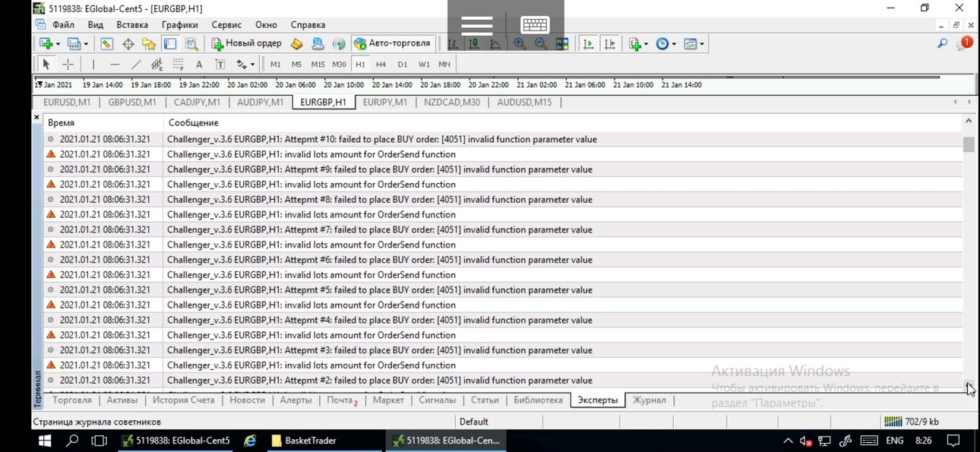Select the vertical line drawing tool
Viewport: 980px width, 452px height.
pyautogui.click(x=93, y=65)
